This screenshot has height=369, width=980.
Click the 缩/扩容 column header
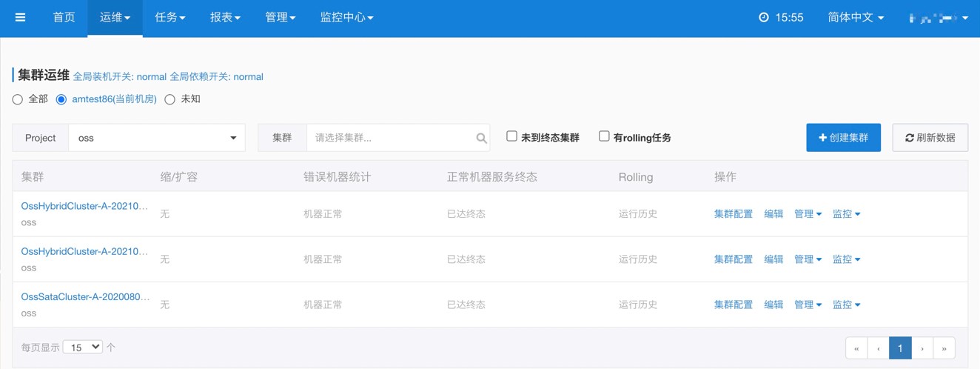click(179, 177)
